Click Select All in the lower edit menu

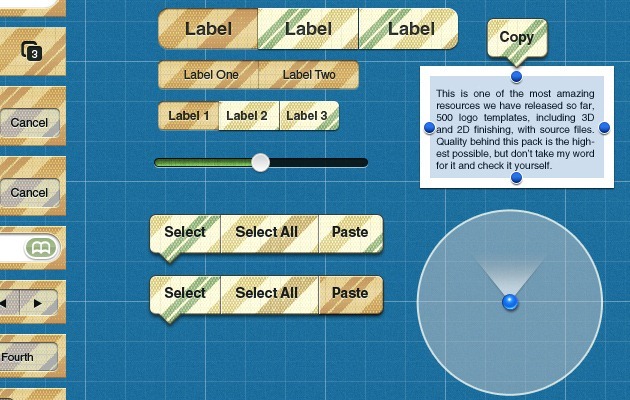269,293
